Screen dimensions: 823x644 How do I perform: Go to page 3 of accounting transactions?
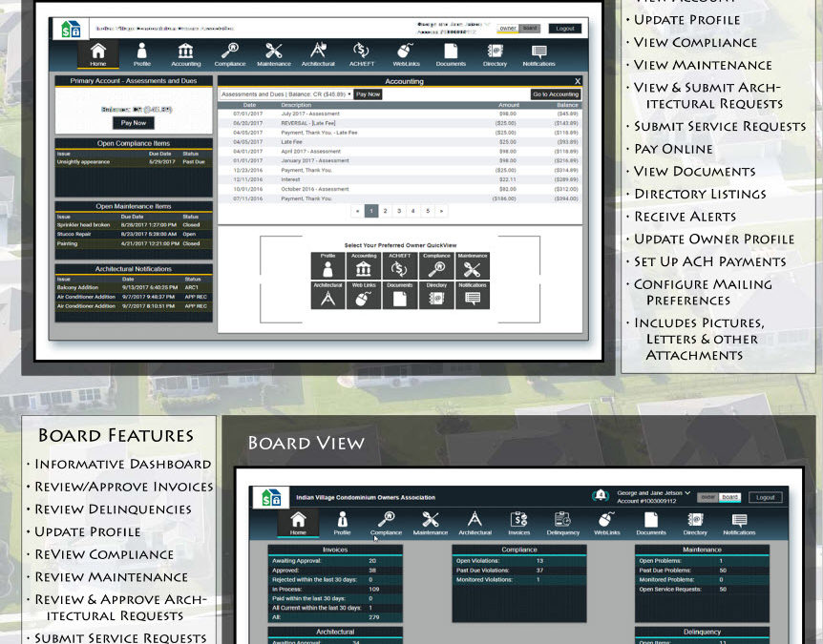pyautogui.click(x=399, y=211)
